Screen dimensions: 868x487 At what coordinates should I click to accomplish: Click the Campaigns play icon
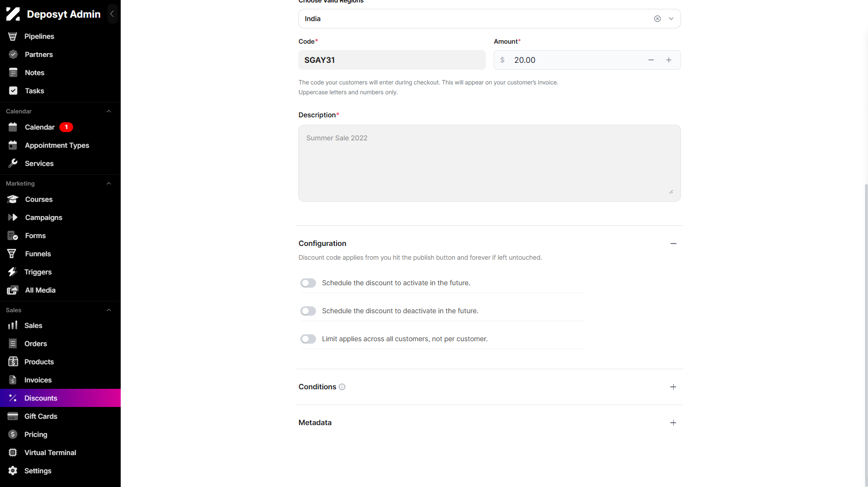pos(13,217)
